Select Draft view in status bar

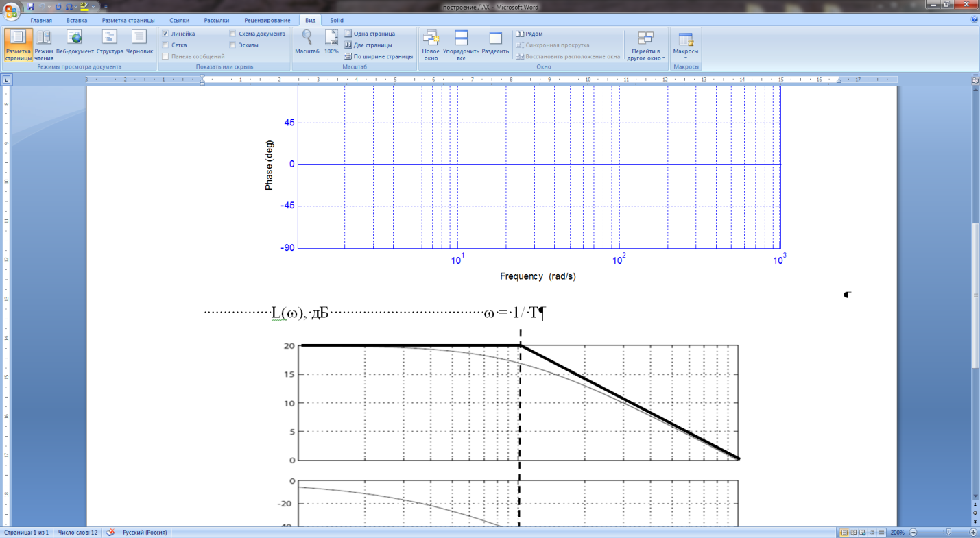point(881,533)
